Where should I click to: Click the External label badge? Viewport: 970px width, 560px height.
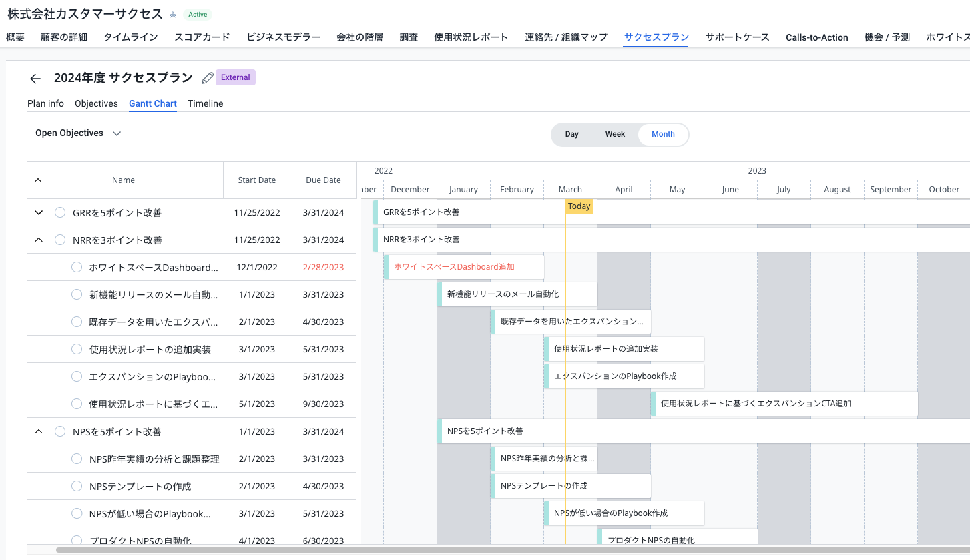236,77
